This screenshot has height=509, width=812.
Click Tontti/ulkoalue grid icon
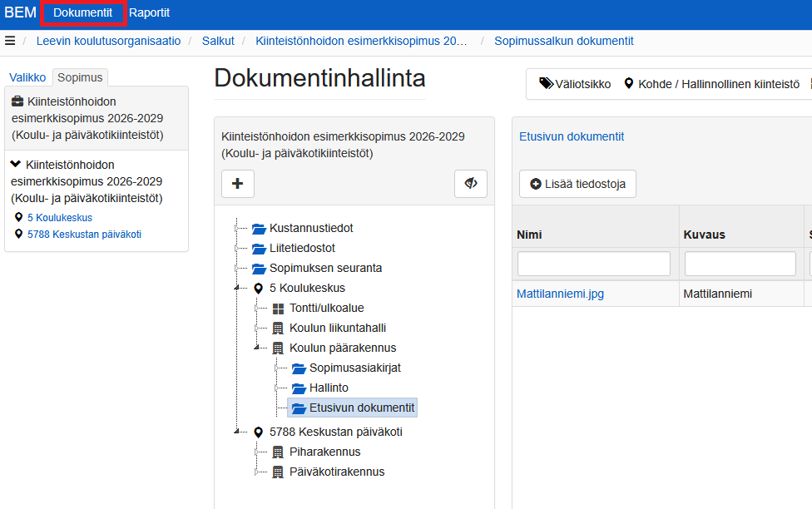coord(278,309)
